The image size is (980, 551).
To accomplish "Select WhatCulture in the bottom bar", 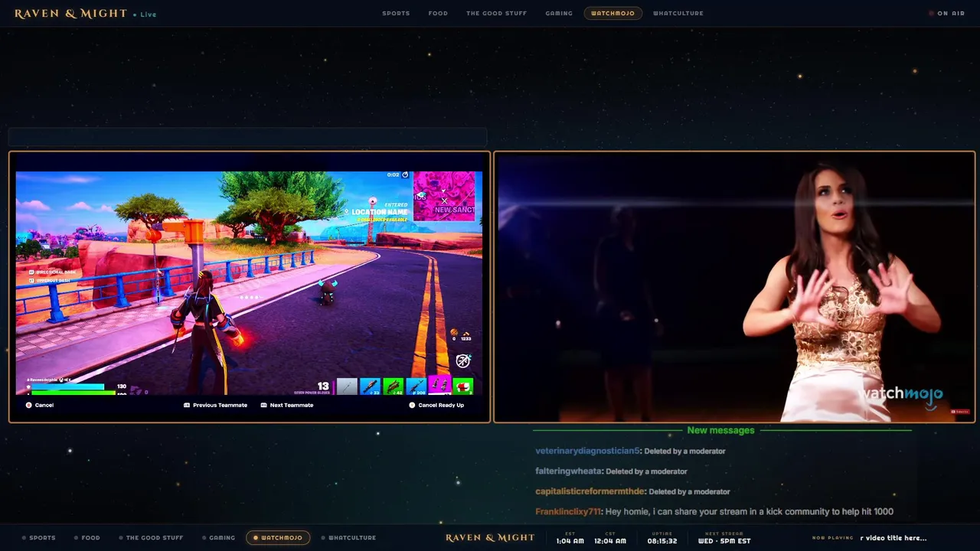I will pyautogui.click(x=348, y=538).
